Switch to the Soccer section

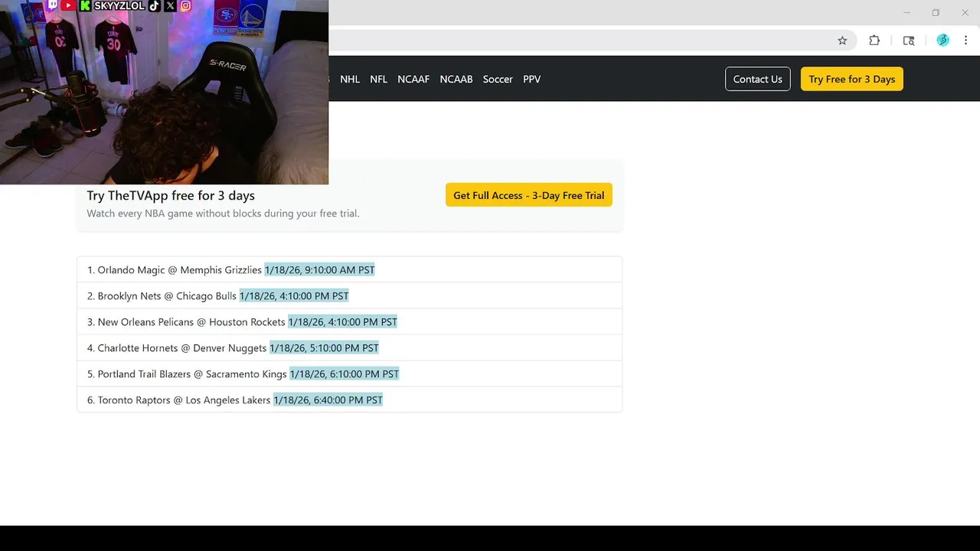tap(498, 79)
